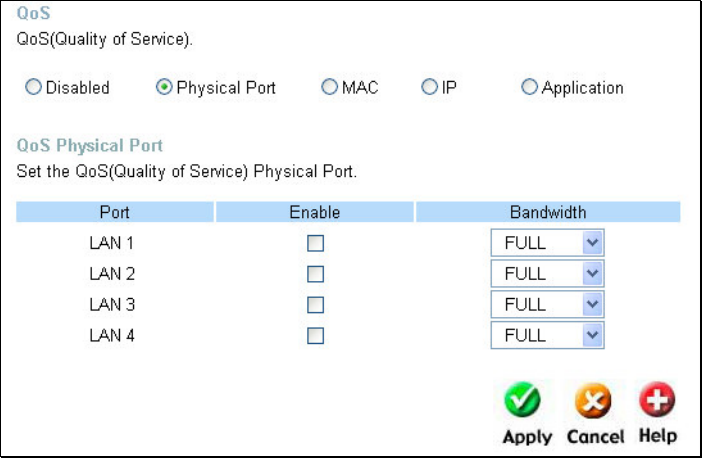This screenshot has width=702, height=458.
Task: Choose the IP QoS radio button
Action: point(430,88)
